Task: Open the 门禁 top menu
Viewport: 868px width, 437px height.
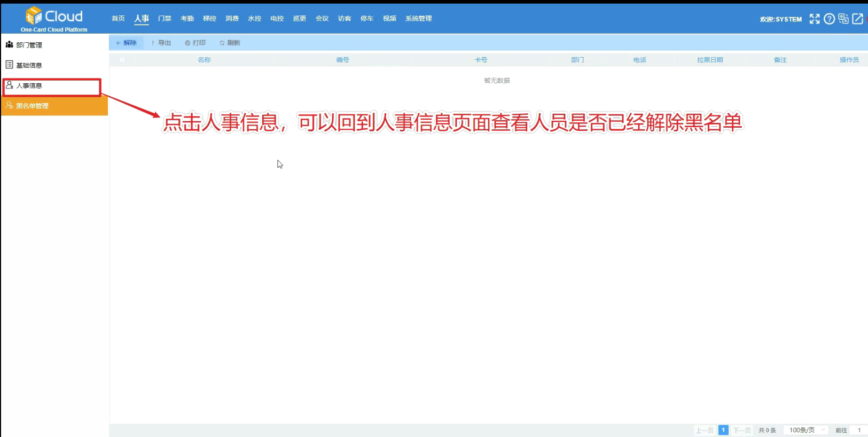Action: pos(165,19)
